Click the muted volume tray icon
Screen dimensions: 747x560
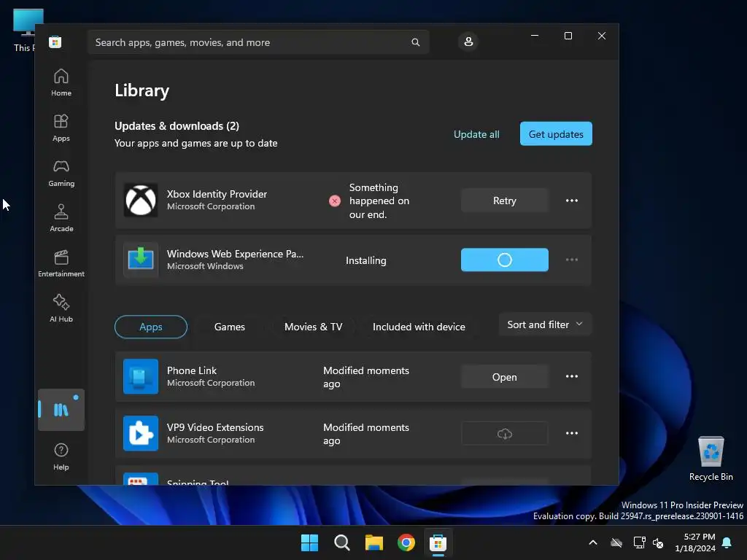tap(658, 542)
